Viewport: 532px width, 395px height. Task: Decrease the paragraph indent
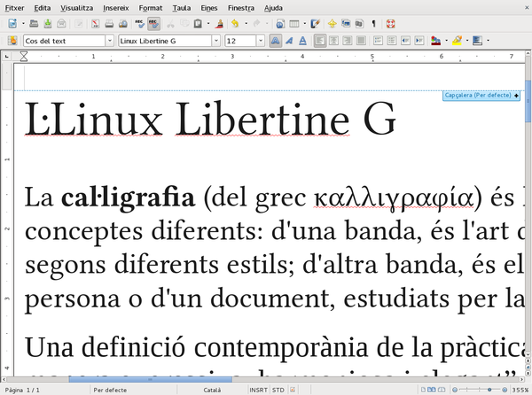(x=406, y=41)
